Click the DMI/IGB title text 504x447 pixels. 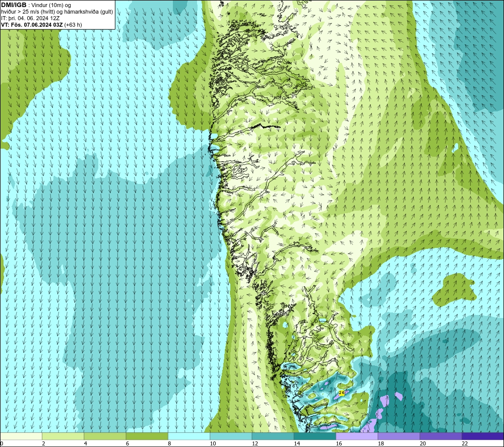tap(14, 5)
